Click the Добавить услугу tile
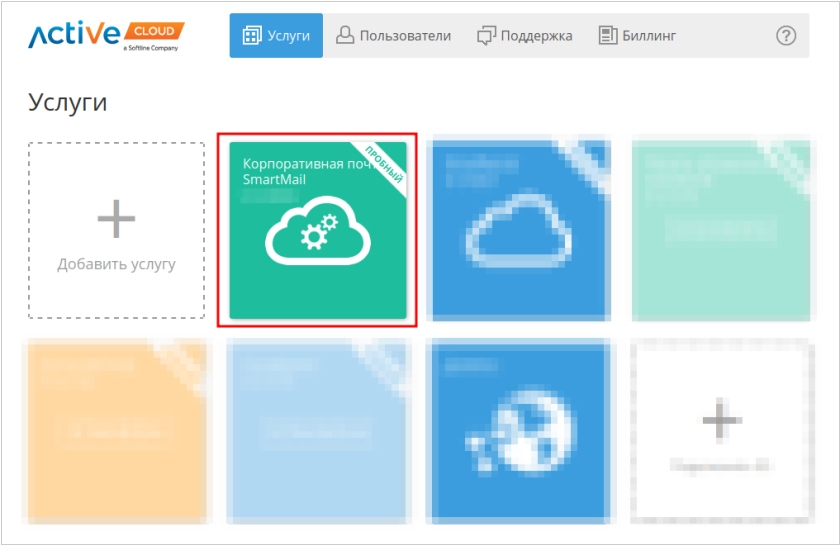Viewport: 840px width, 545px height. (116, 230)
